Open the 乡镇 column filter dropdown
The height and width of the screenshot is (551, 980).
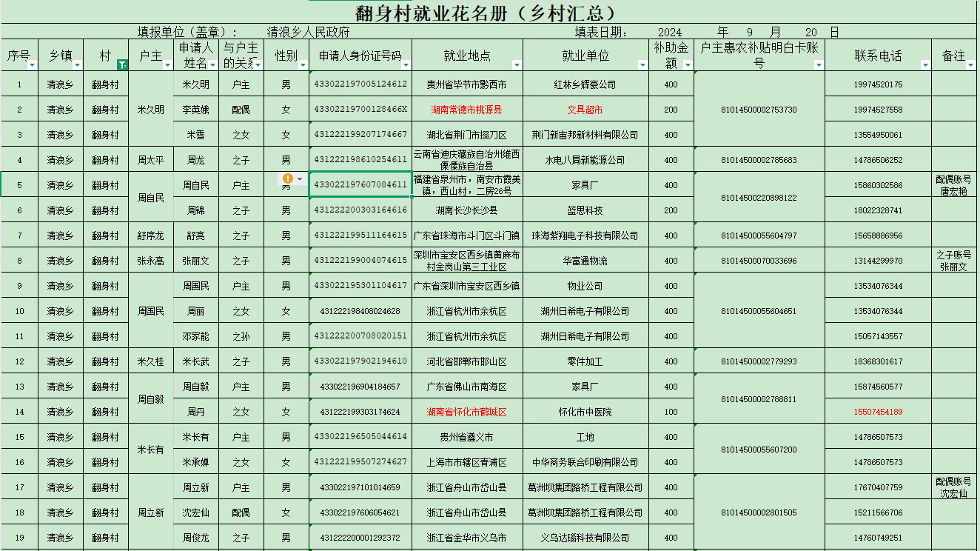78,65
